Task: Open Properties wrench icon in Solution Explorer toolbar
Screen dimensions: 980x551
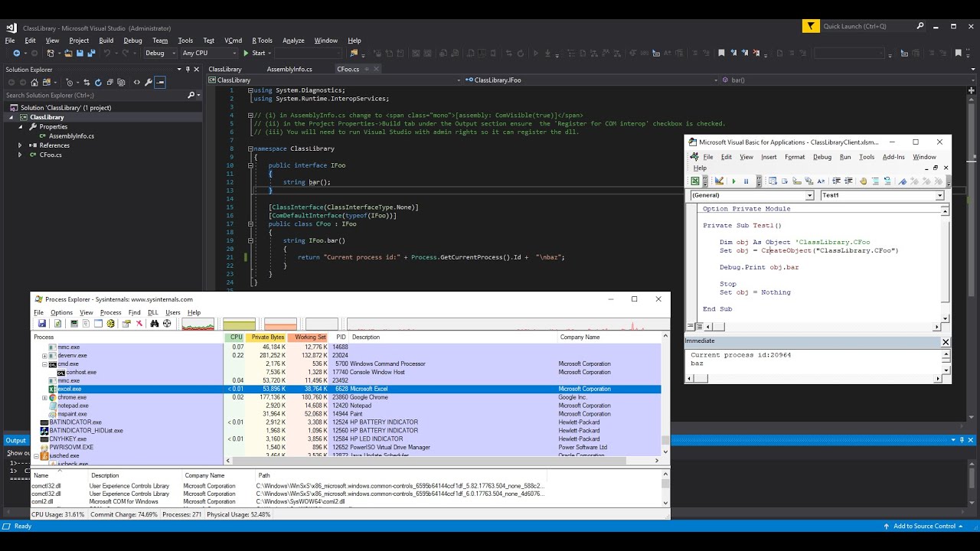Action: pos(149,82)
